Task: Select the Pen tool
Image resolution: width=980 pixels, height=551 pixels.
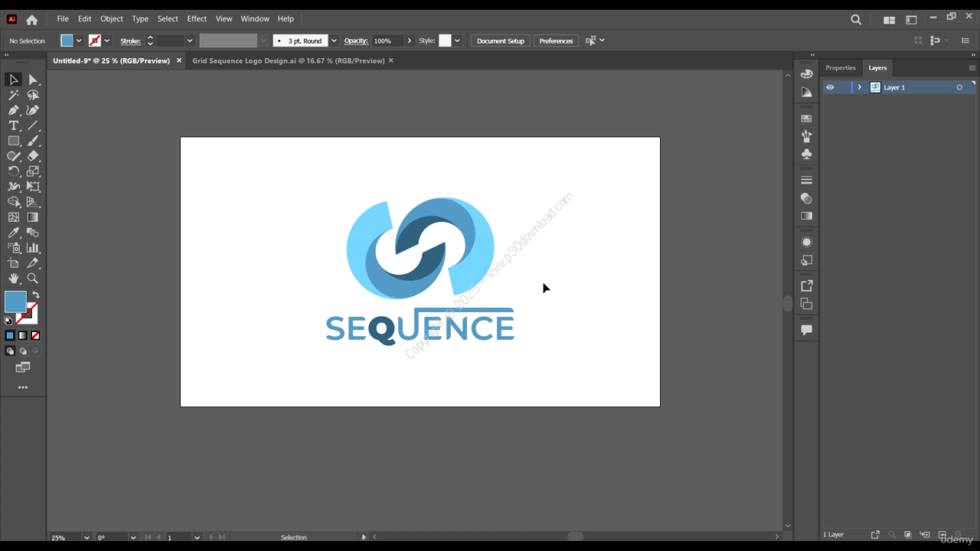Action: tap(14, 110)
